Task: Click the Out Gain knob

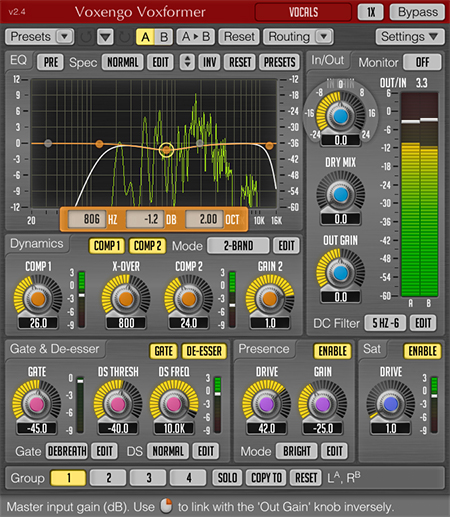Action: (x=340, y=273)
